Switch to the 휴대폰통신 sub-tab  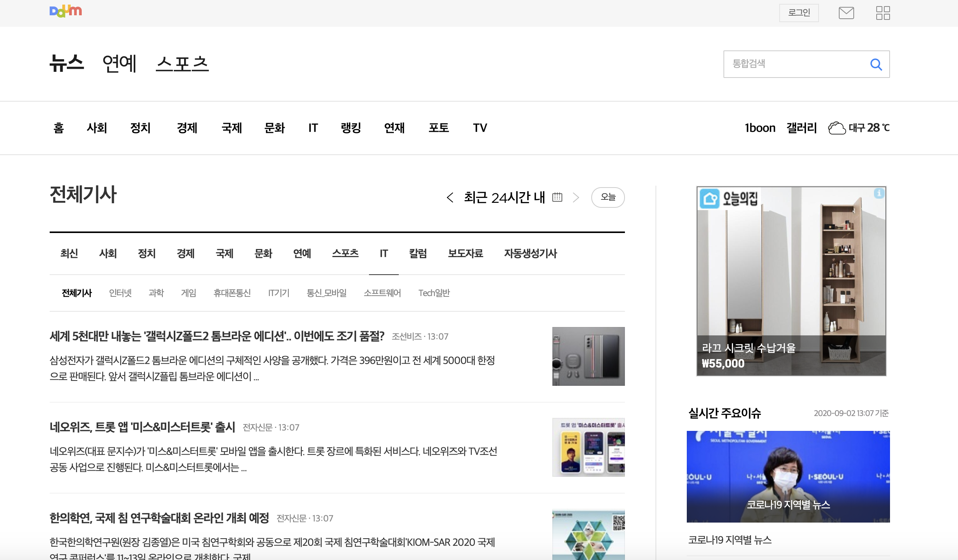coord(232,293)
